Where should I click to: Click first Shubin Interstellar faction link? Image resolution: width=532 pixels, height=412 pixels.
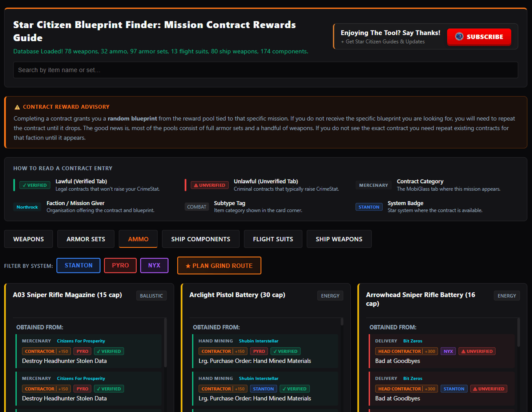(259, 341)
